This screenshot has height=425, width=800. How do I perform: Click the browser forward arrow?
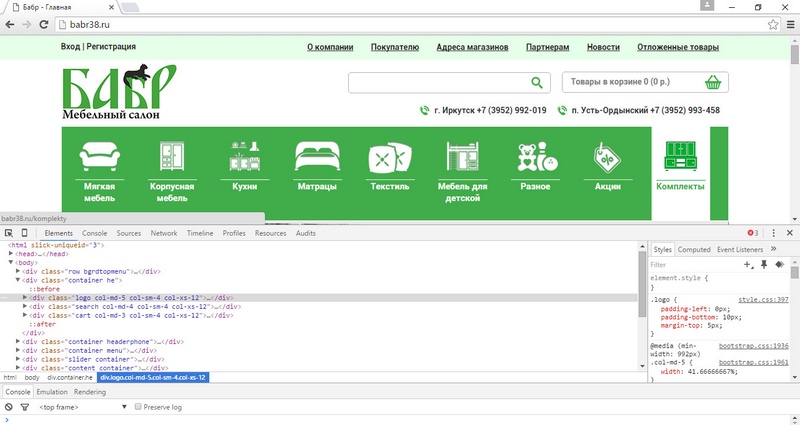coord(27,24)
